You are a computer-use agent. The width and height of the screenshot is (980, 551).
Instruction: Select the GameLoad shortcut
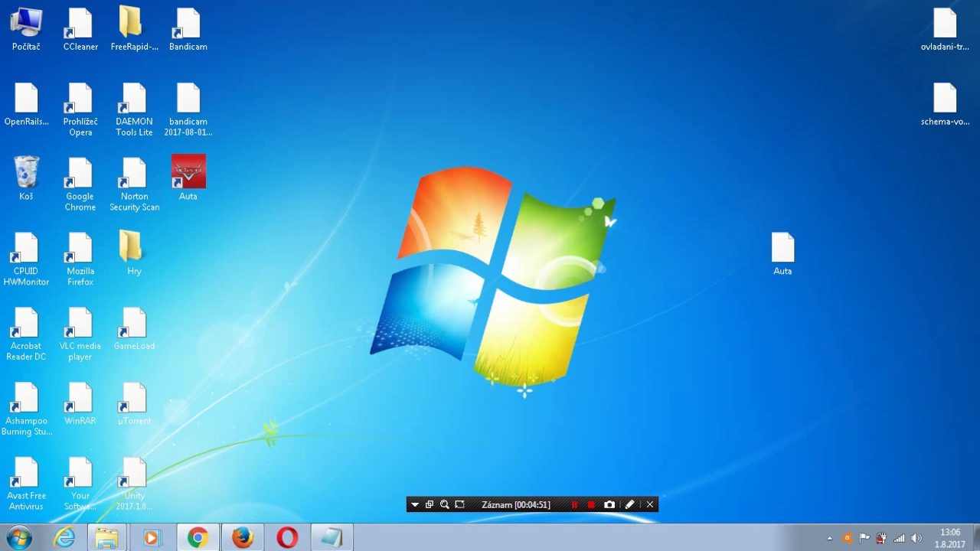point(134,329)
